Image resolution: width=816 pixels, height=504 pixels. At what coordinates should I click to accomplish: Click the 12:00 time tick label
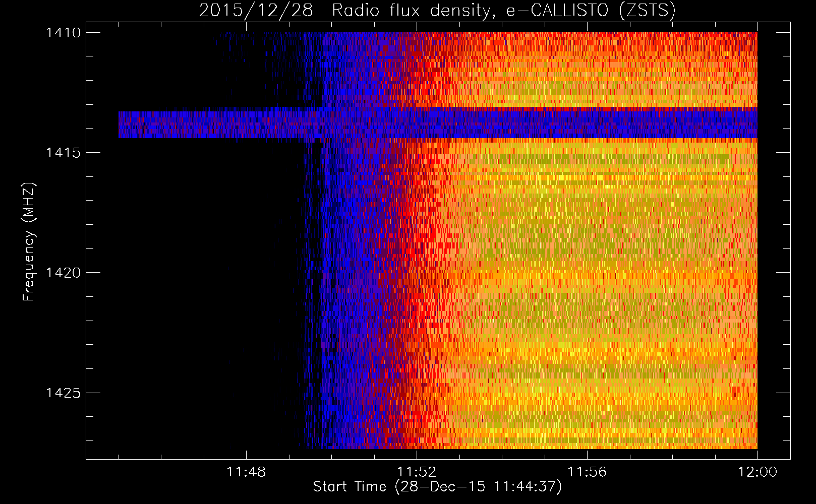point(757,472)
